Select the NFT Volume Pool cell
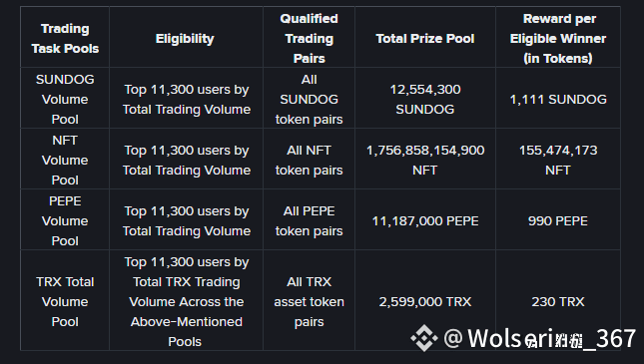The width and height of the screenshot is (644, 364). tap(65, 160)
